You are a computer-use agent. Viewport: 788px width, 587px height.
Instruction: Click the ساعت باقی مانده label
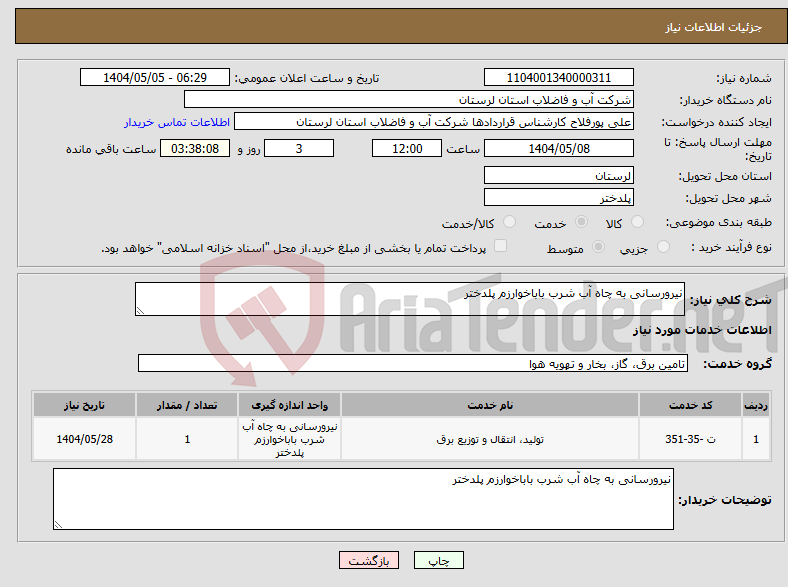111,149
